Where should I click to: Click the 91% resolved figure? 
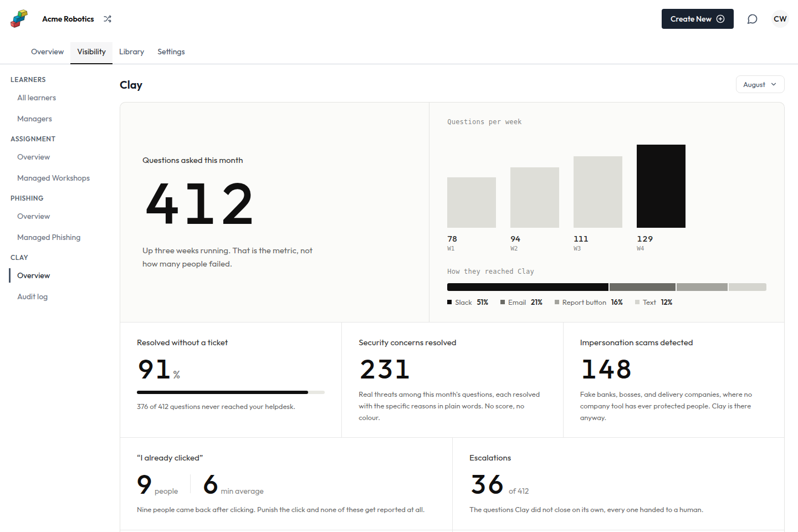pyautogui.click(x=159, y=369)
